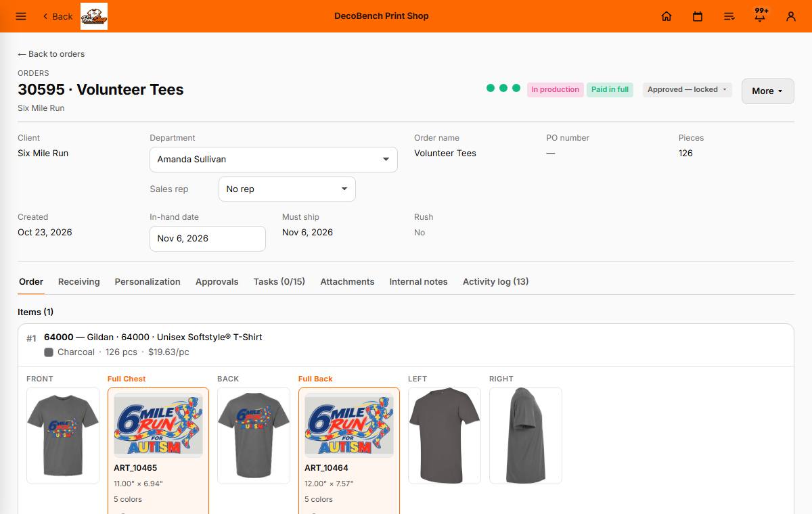Open the hamburger navigation menu
The image size is (812, 514).
click(21, 16)
